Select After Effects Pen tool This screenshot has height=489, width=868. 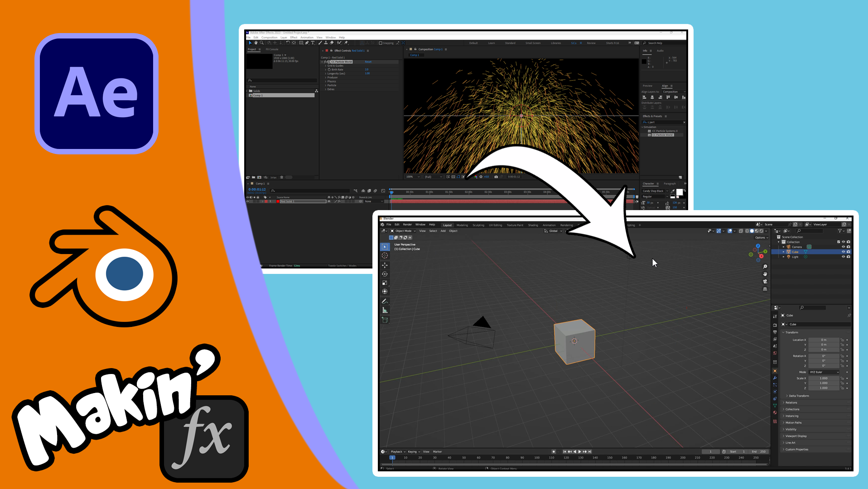(307, 43)
